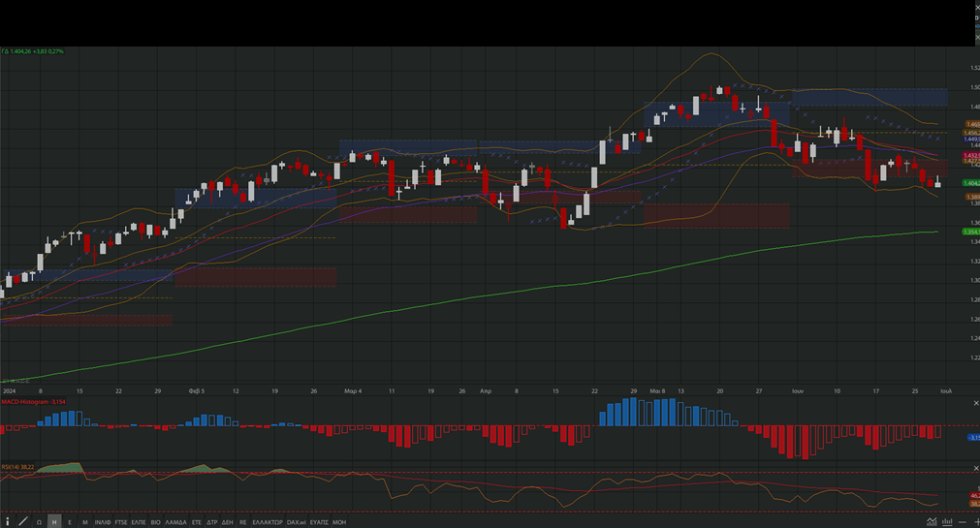Click the Μαϊ 8 date axis label
Image resolution: width=980 pixels, height=528 pixels.
pyautogui.click(x=657, y=391)
